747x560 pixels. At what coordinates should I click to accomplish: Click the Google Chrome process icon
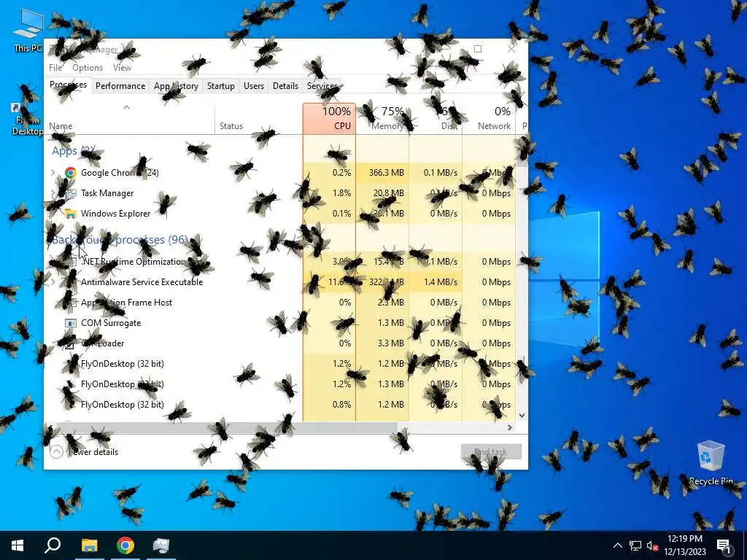(71, 173)
